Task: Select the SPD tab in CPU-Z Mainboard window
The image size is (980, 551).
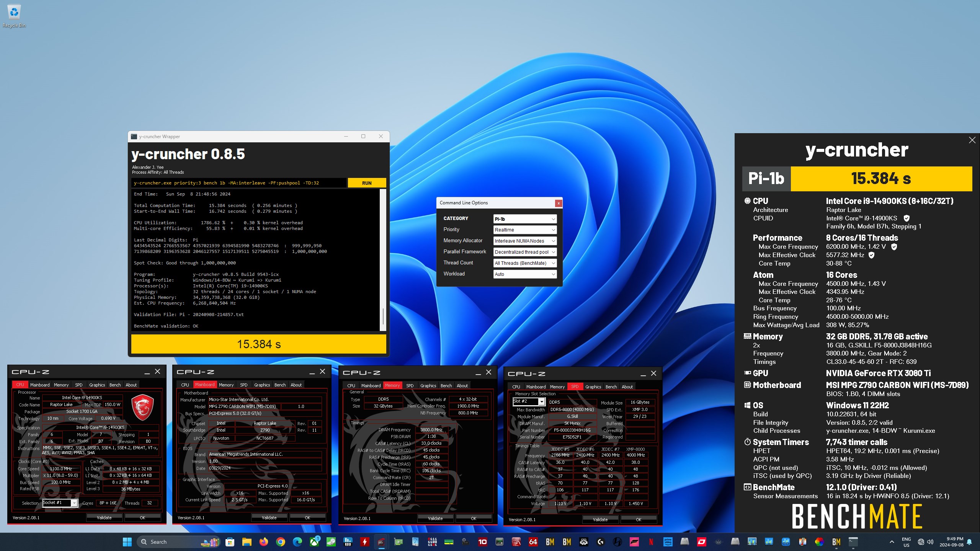Action: point(243,385)
